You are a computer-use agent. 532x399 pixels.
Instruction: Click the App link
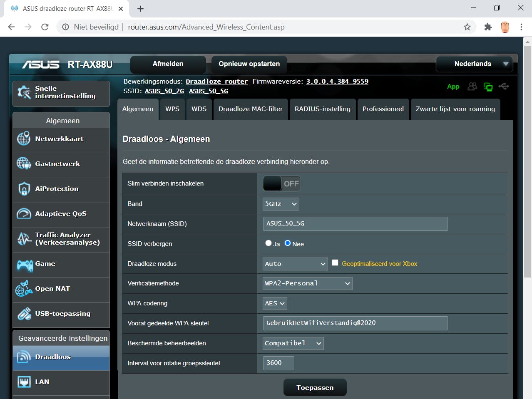coord(453,87)
